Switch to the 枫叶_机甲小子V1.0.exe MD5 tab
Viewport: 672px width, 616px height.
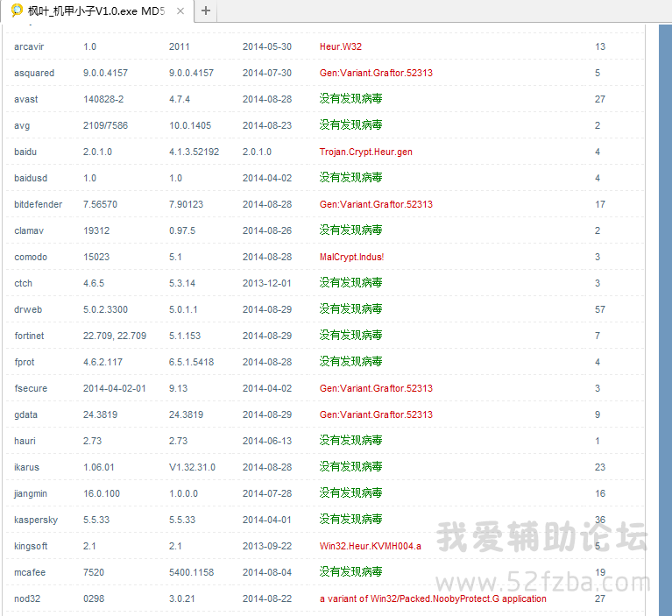(x=96, y=11)
